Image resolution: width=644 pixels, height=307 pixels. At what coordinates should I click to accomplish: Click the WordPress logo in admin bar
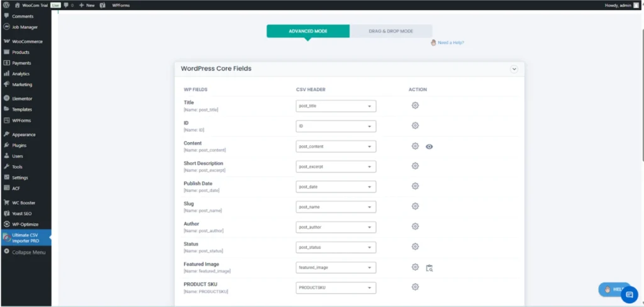click(x=6, y=5)
